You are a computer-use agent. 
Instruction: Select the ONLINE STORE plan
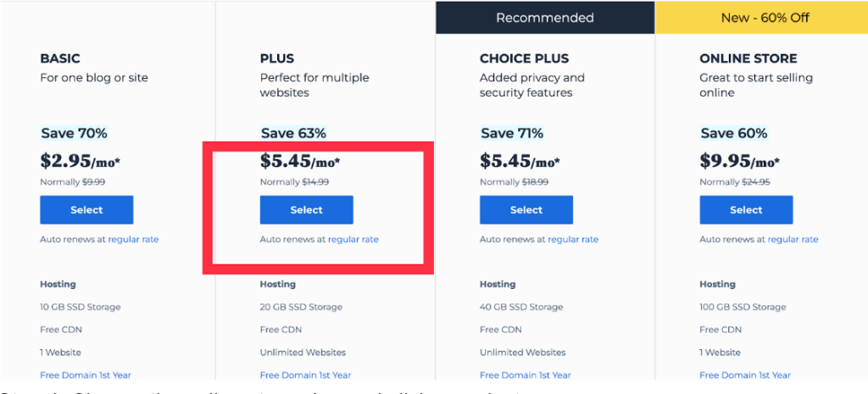coord(746,210)
